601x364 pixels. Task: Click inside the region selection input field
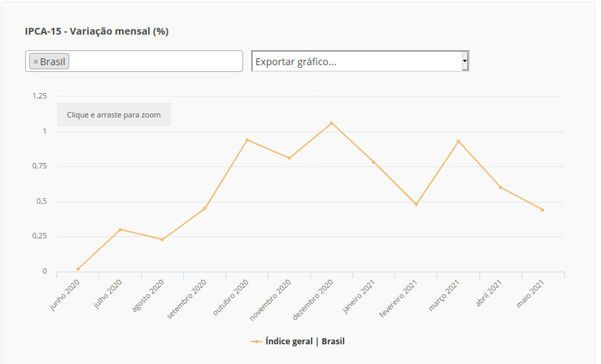[x=156, y=61]
